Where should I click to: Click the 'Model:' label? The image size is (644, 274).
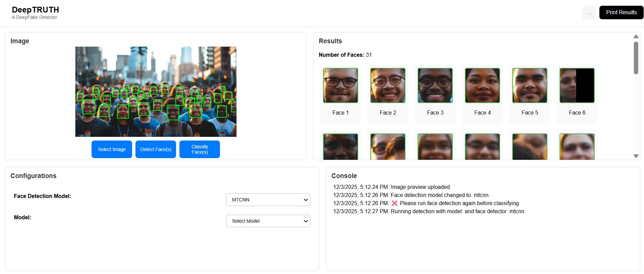[x=23, y=217]
